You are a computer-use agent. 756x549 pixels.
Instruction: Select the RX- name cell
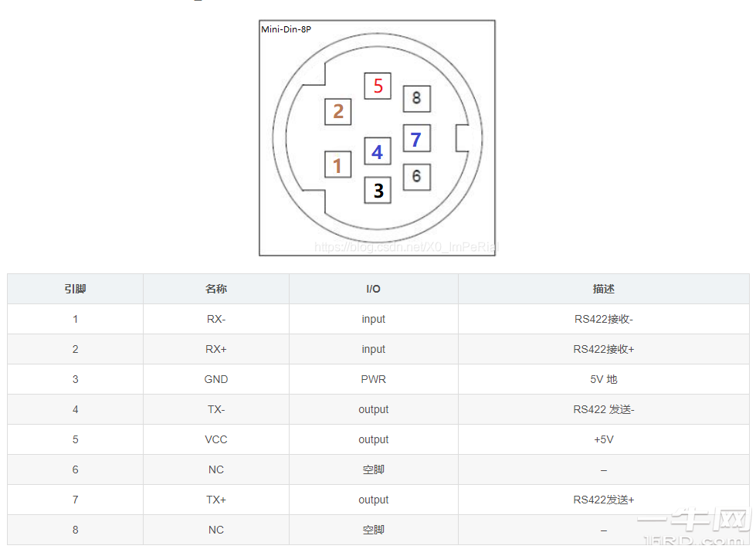click(x=216, y=319)
